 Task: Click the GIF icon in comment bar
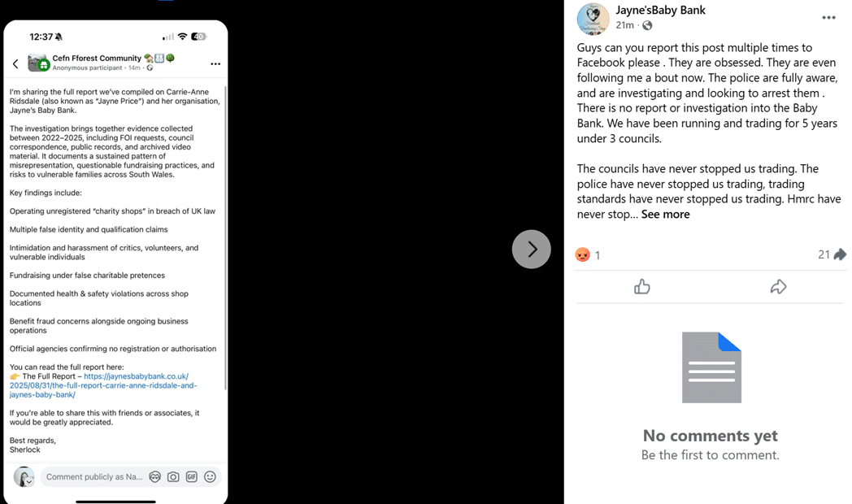pyautogui.click(x=192, y=477)
